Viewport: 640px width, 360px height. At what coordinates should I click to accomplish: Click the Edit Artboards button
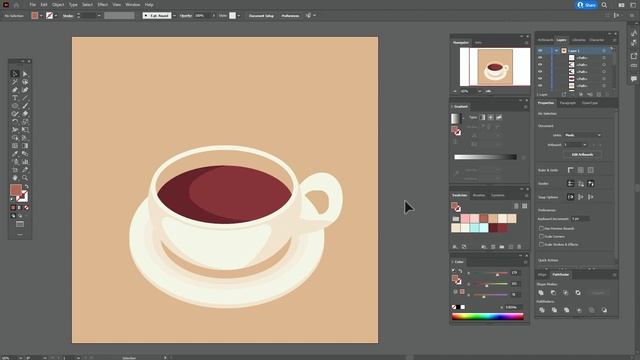582,155
